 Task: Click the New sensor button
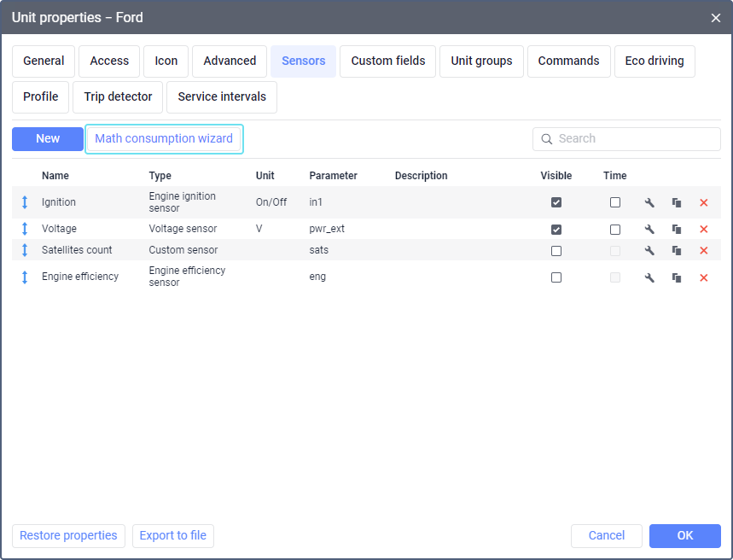click(48, 139)
